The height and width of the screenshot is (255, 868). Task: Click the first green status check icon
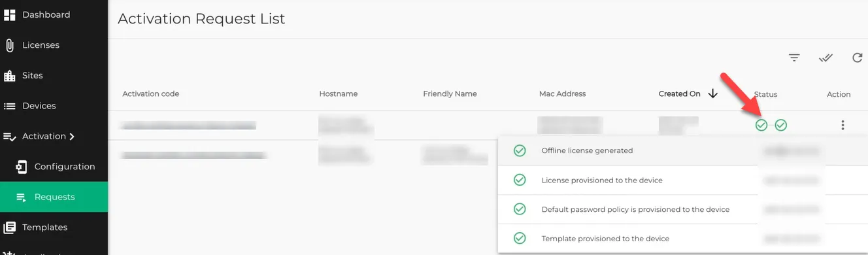coord(761,125)
